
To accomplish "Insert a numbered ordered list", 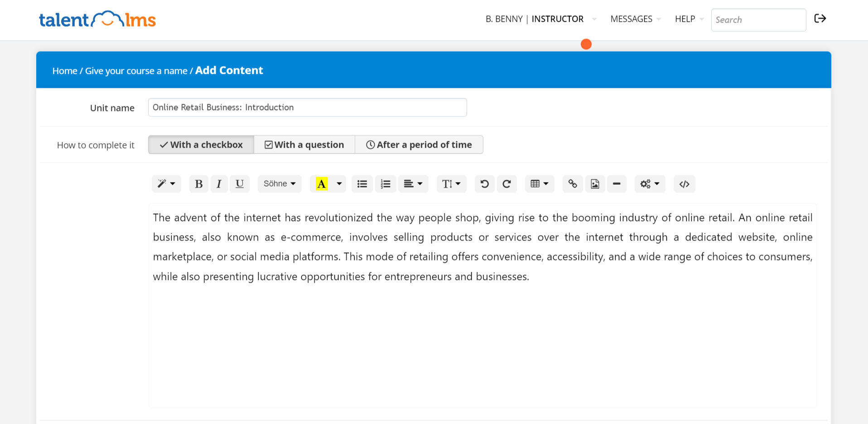I will pos(386,184).
